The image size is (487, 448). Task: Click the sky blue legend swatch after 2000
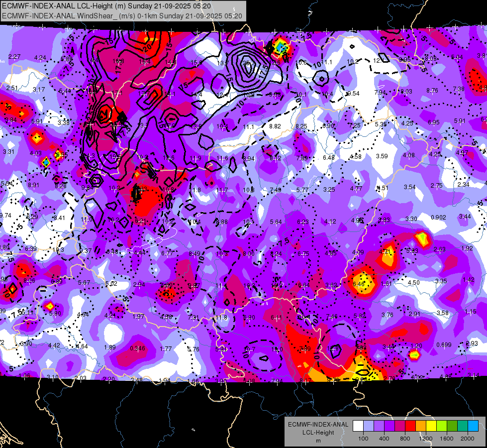click(x=473, y=426)
